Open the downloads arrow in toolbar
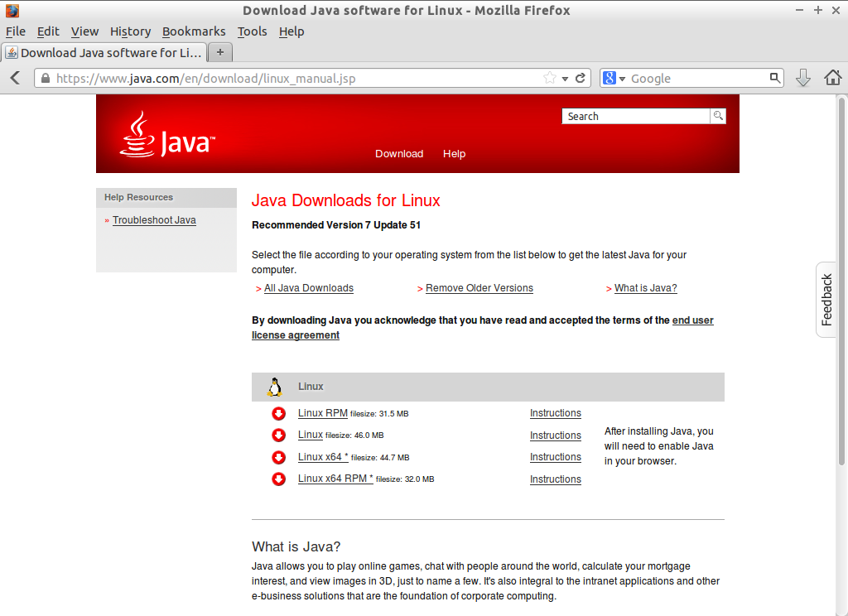Screen dimensions: 848x616 (803, 78)
